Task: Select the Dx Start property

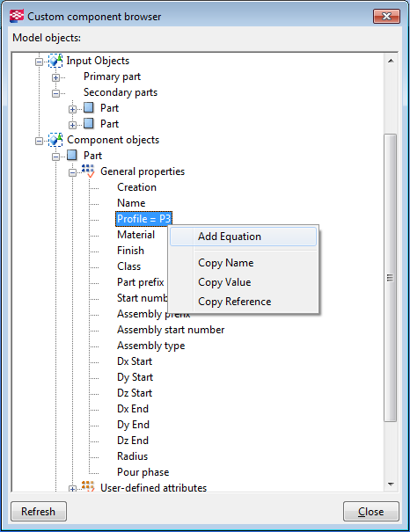Action: 135,361
